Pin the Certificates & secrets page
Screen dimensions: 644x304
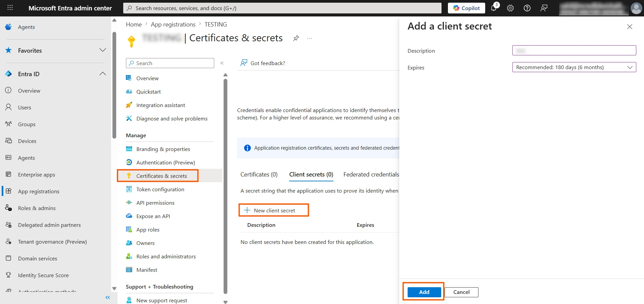click(x=296, y=38)
